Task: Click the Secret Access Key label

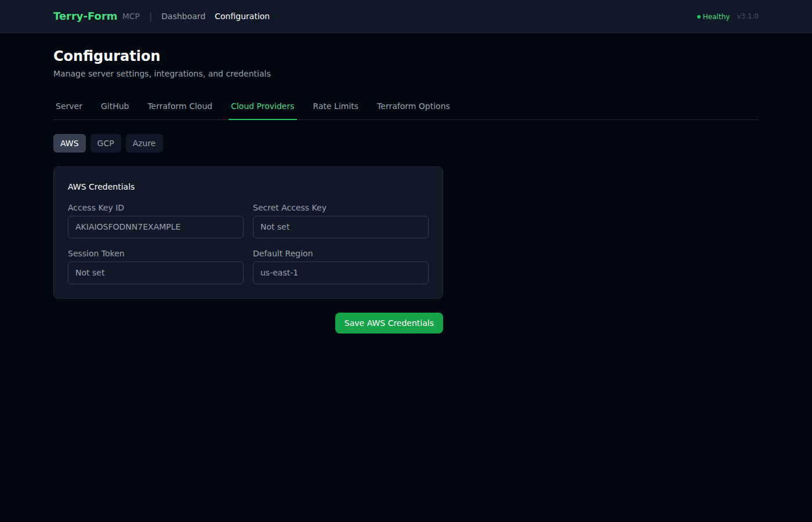Action: tap(289, 208)
